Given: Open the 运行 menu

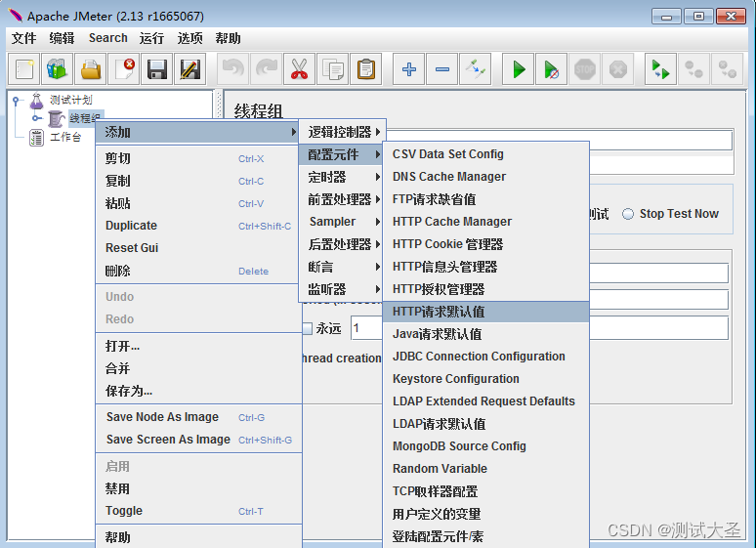Looking at the screenshot, I should pos(151,38).
